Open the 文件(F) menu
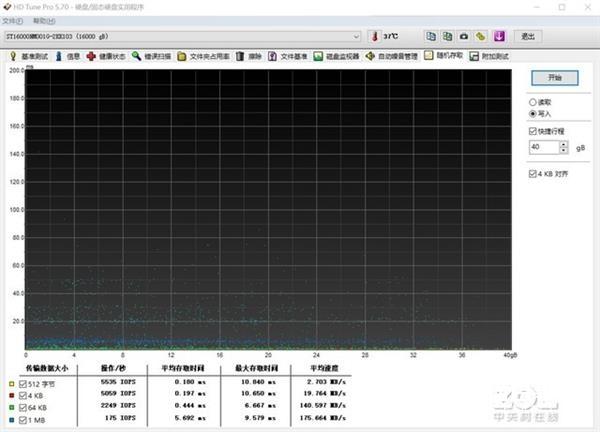600x432 pixels. [x=12, y=21]
